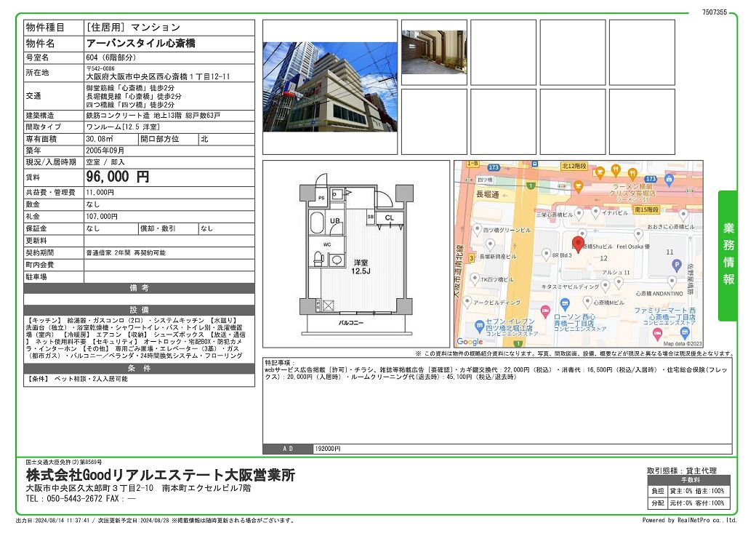Viewport: 756px width, 536px height.
Task: Open the ローソン 西心斎橋一丁目店 store marker
Action: 565,304
